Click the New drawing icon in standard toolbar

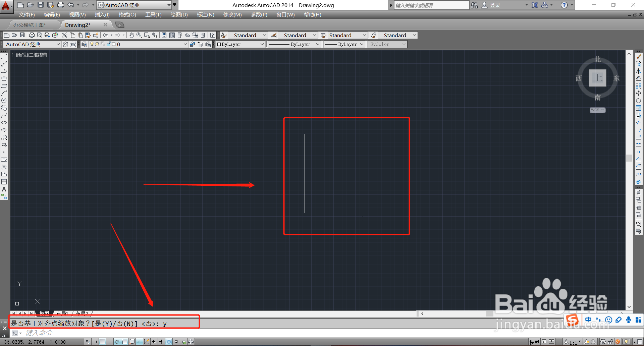[7, 35]
